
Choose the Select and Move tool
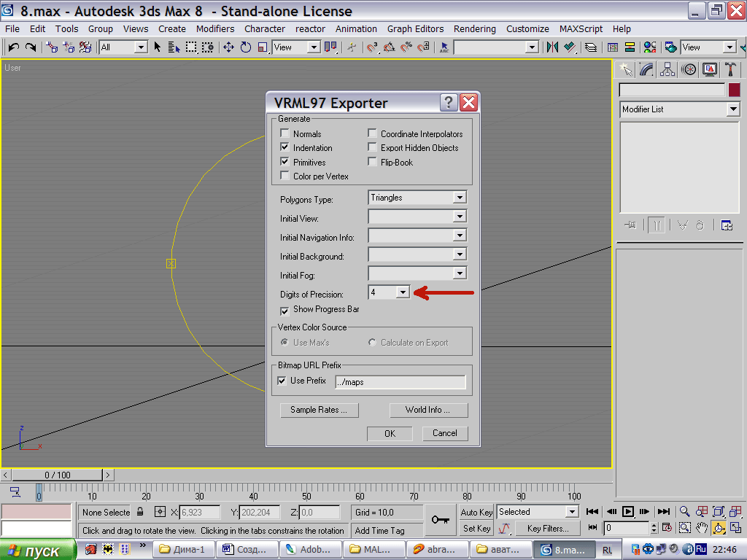coord(228,47)
